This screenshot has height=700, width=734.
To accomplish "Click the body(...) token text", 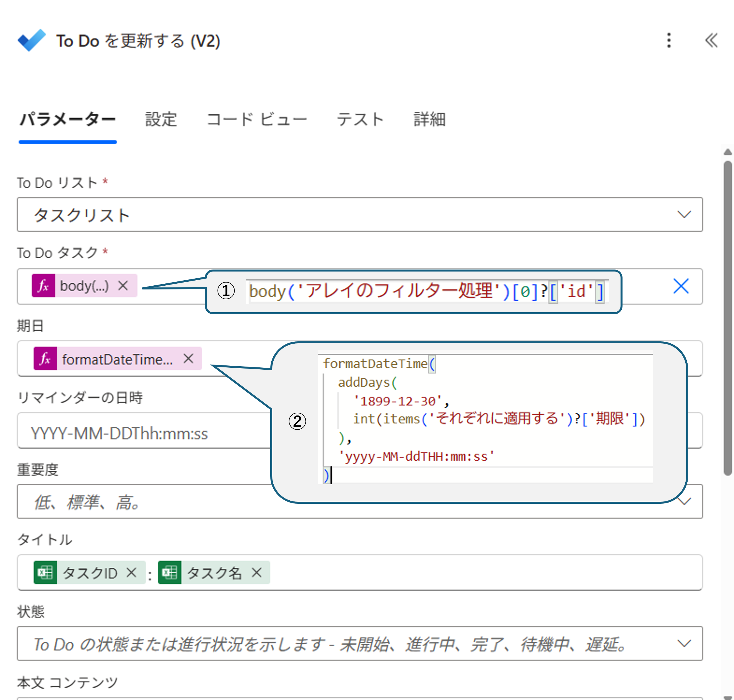I will [x=84, y=286].
